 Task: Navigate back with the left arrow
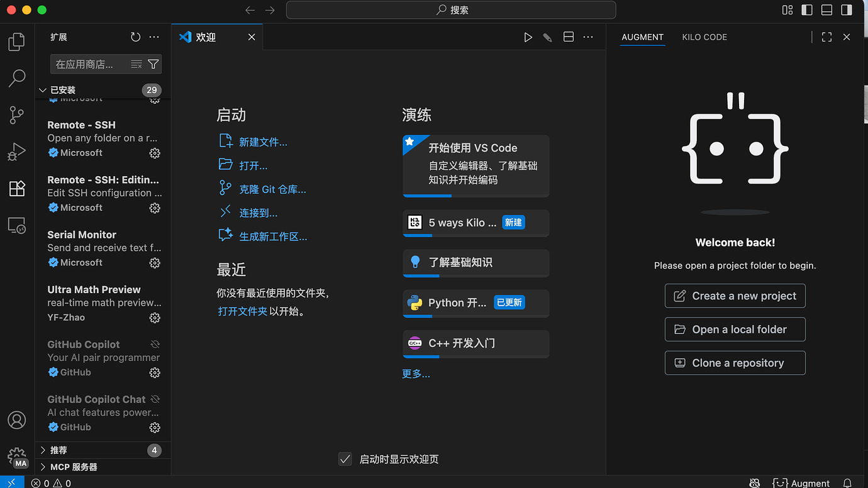click(x=250, y=10)
